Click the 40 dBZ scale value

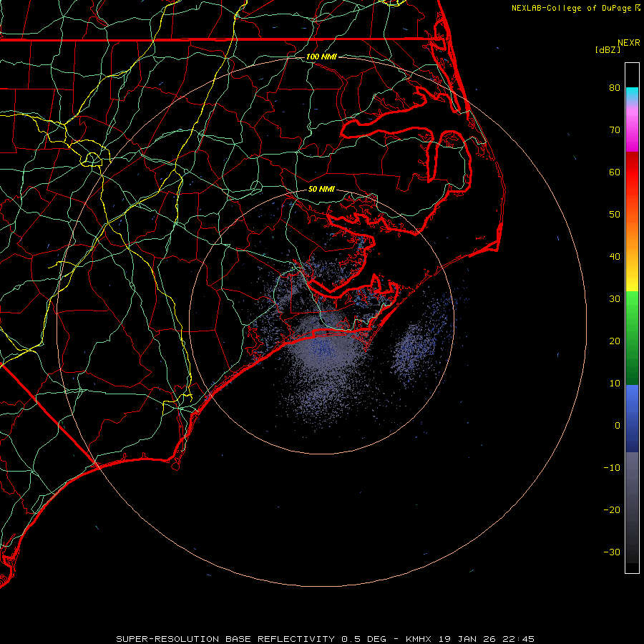[x=615, y=257]
